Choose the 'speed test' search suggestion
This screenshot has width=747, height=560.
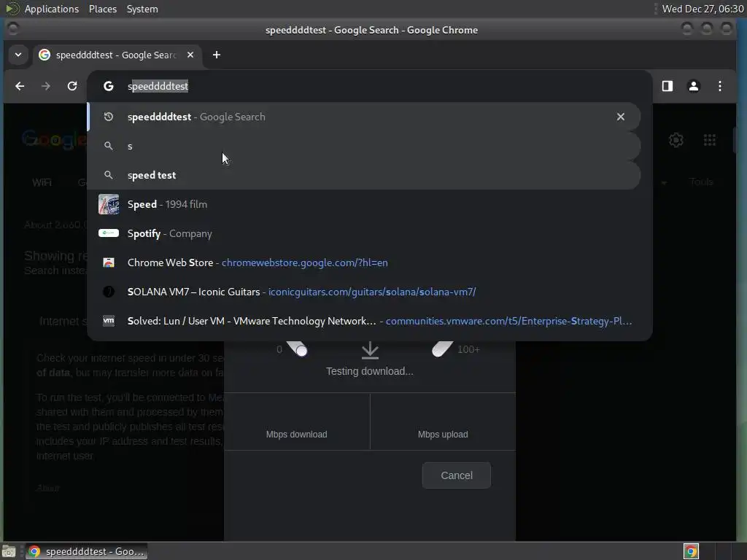[364, 175]
